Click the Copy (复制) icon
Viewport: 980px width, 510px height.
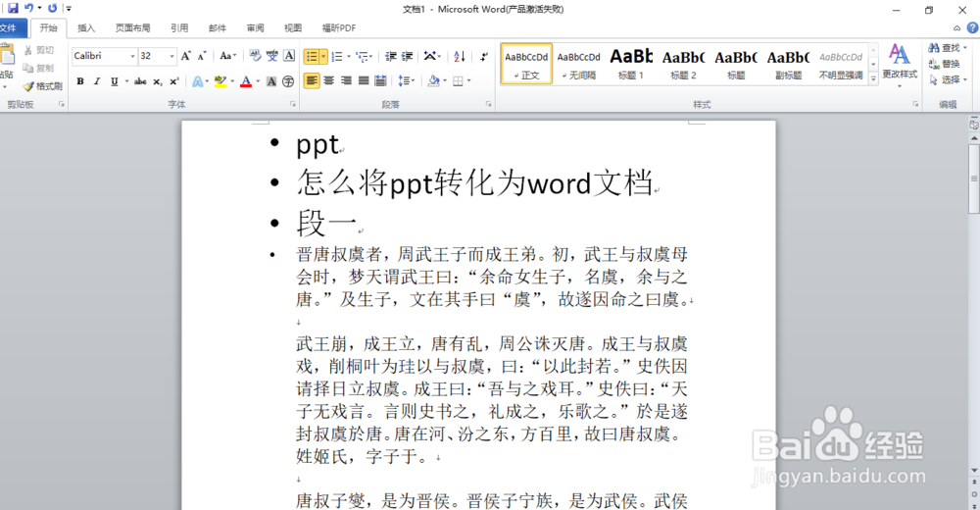pyautogui.click(x=39, y=68)
